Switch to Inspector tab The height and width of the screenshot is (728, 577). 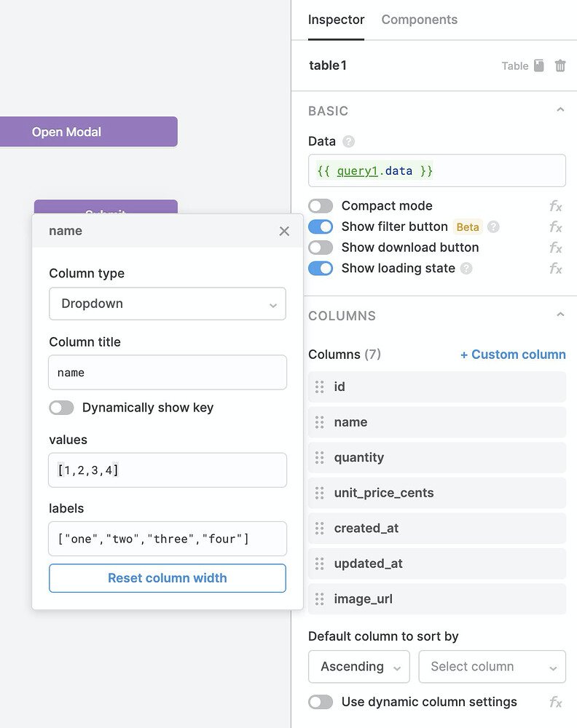pyautogui.click(x=336, y=20)
